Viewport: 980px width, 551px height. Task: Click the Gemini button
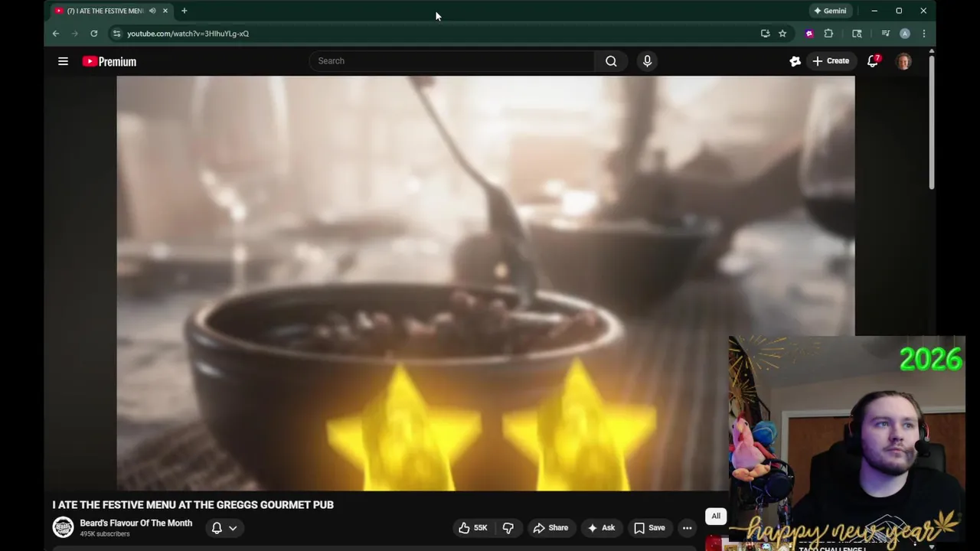coord(830,11)
